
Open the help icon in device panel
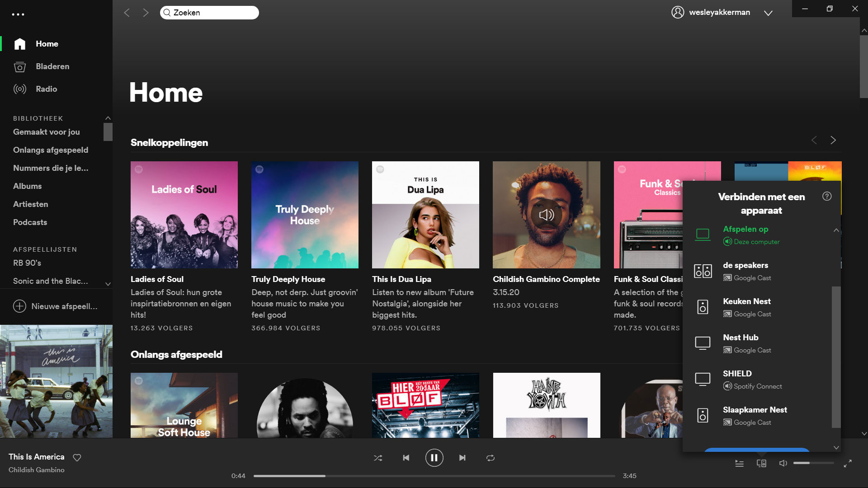click(827, 196)
